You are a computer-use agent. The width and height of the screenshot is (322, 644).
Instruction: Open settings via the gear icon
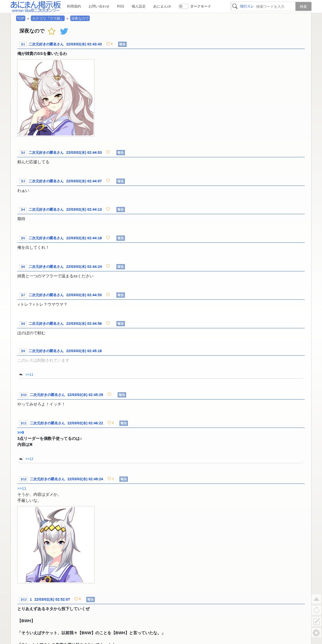pyautogui.click(x=316, y=633)
